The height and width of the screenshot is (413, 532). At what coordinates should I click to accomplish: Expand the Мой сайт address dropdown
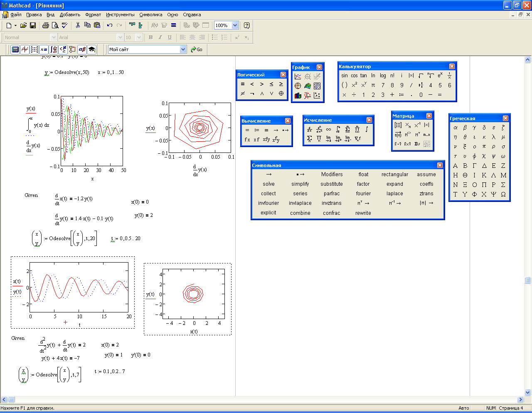(183, 49)
